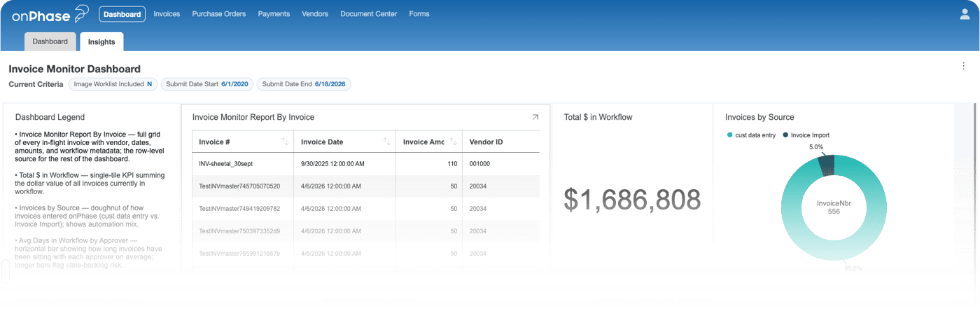This screenshot has height=316, width=980.
Task: Click the Invoices by Source widget title
Action: tap(759, 117)
